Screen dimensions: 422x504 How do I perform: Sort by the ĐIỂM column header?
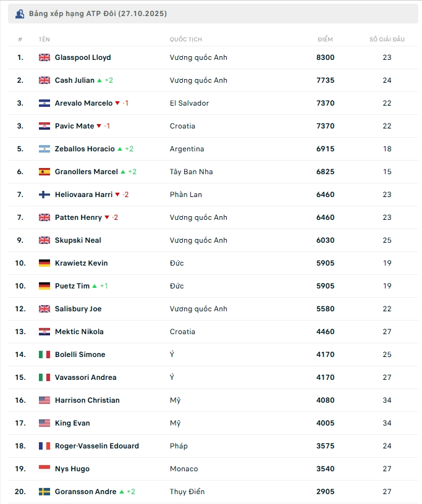click(x=325, y=40)
